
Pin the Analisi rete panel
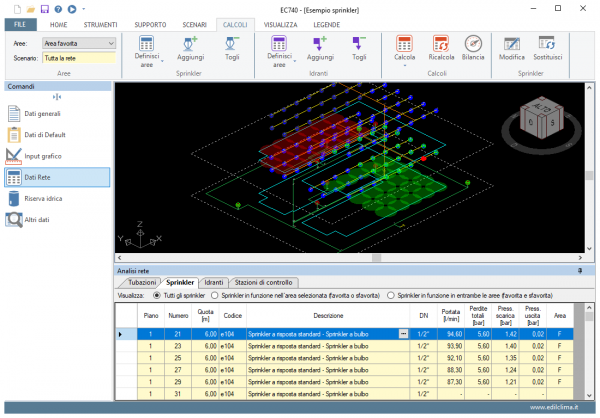[x=580, y=271]
